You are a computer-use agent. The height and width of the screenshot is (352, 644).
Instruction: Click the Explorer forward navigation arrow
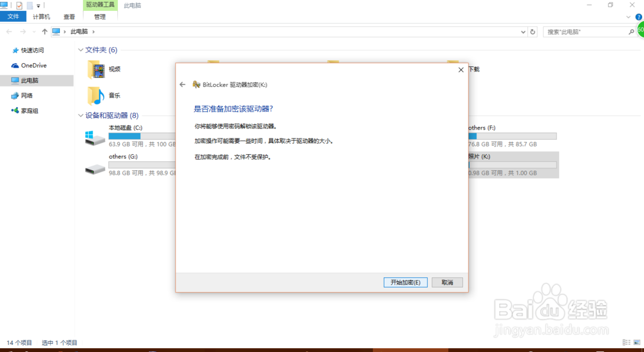[x=23, y=32]
